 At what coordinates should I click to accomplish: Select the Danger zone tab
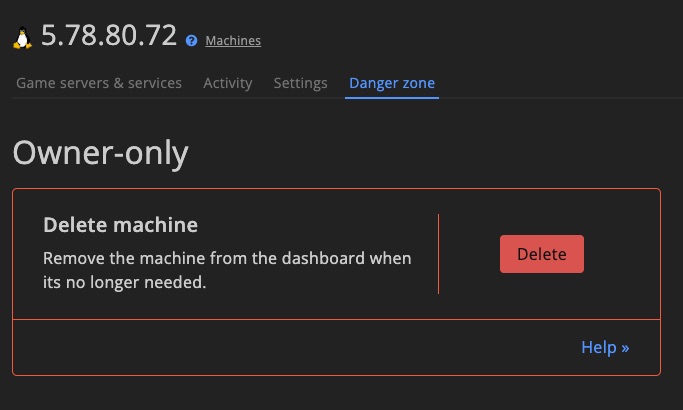(392, 83)
